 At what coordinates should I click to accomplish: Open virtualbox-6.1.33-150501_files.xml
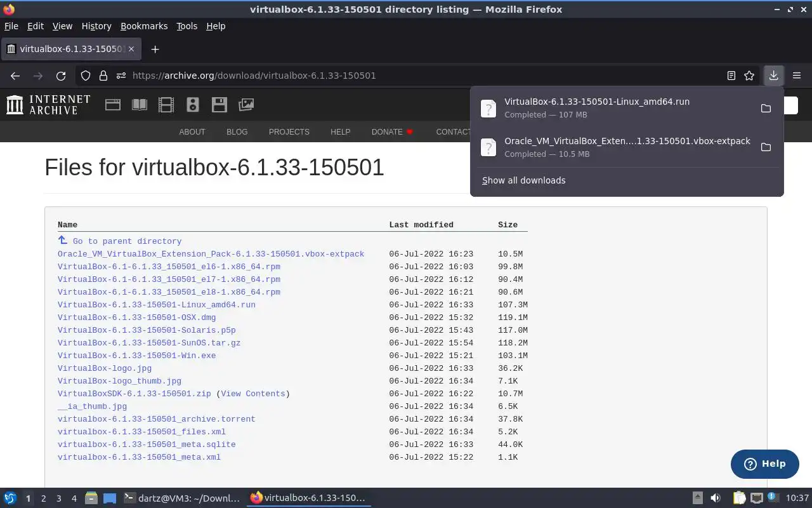(x=141, y=432)
